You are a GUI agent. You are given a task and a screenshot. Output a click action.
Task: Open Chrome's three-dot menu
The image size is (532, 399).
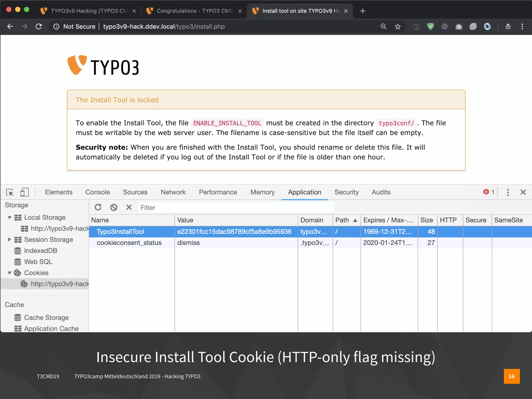click(522, 26)
